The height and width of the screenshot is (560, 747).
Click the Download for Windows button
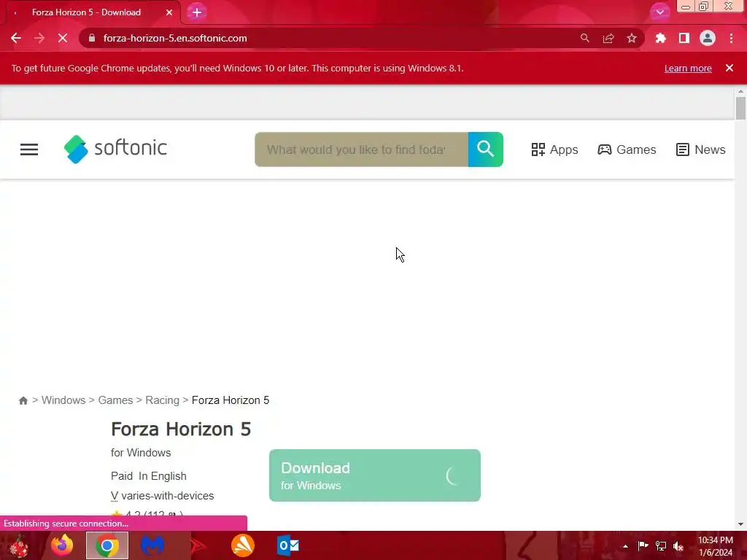(375, 475)
